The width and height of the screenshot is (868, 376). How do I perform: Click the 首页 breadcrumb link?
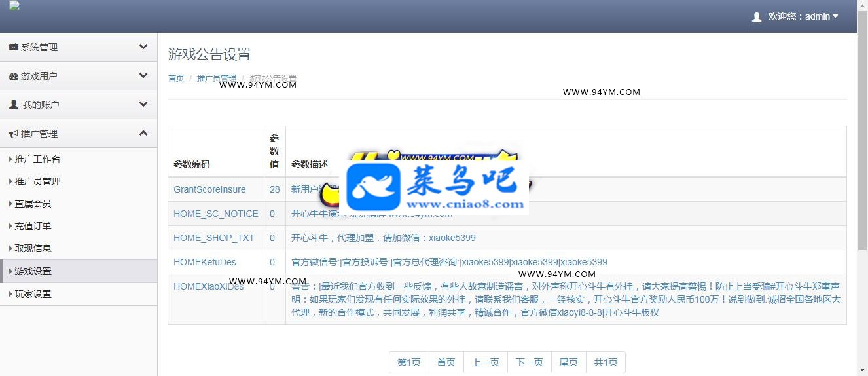[x=176, y=78]
